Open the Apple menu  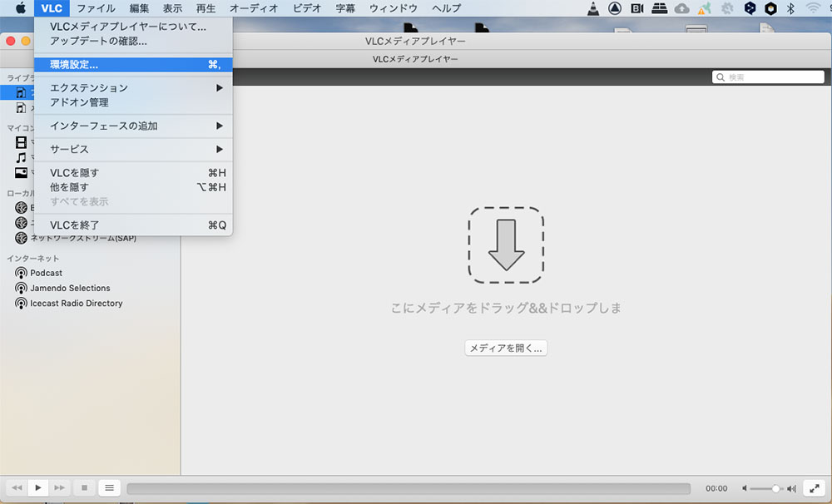(20, 8)
